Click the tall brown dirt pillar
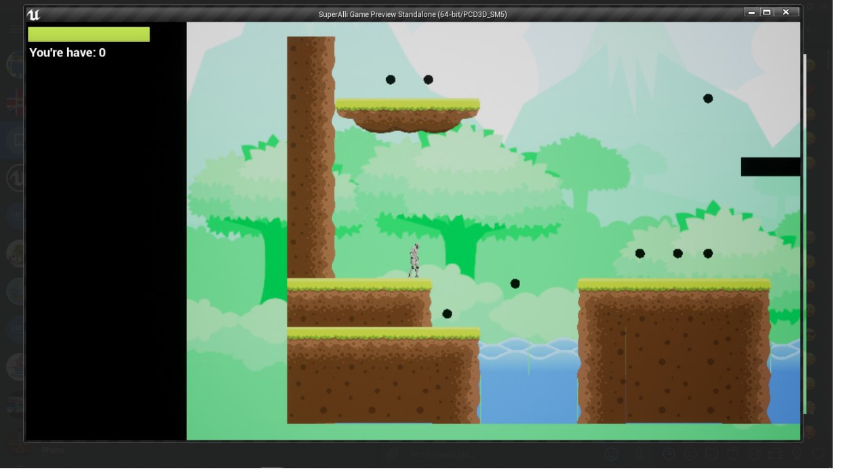Image resolution: width=868 pixels, height=473 pixels. 311,157
